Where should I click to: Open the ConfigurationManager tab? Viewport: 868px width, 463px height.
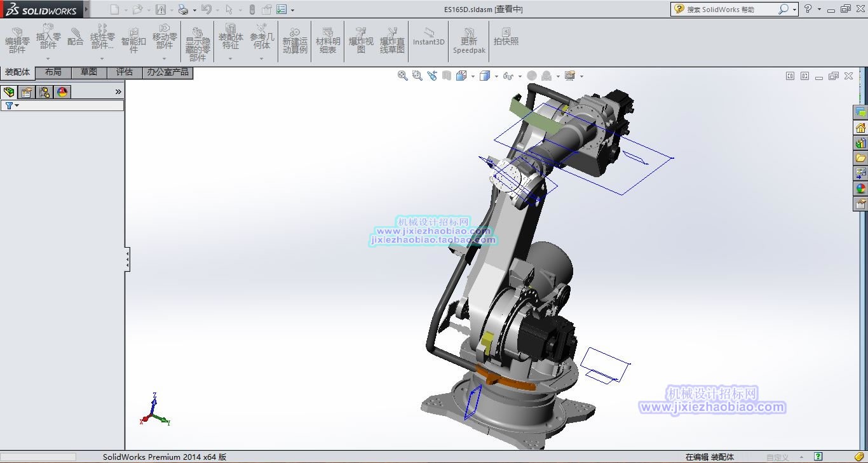[44, 92]
